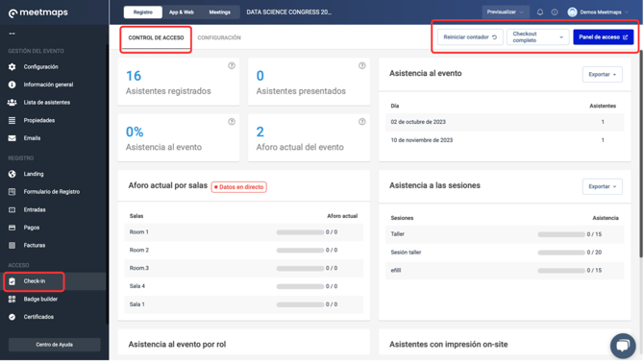Click the Room.3 row
This screenshot has width=644, height=362.
(243, 269)
